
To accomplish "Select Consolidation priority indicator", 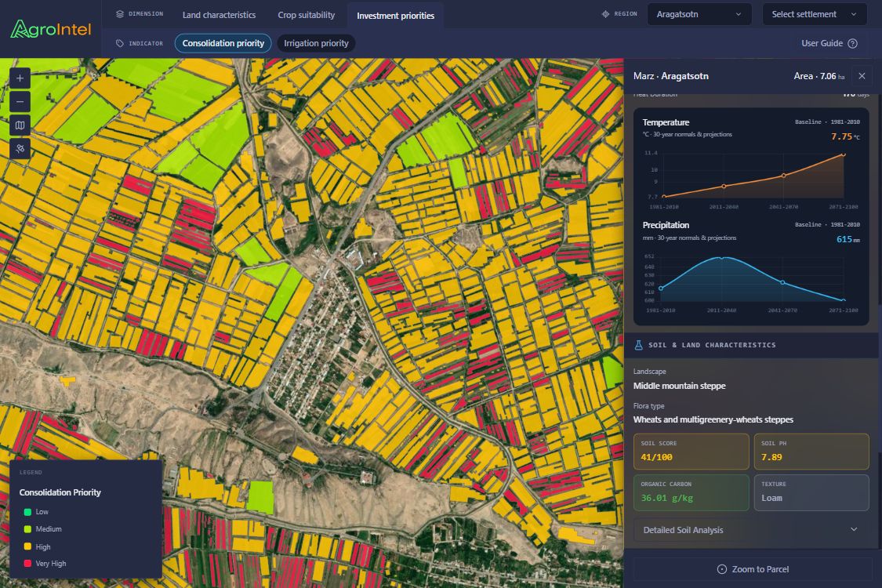I will pos(223,43).
